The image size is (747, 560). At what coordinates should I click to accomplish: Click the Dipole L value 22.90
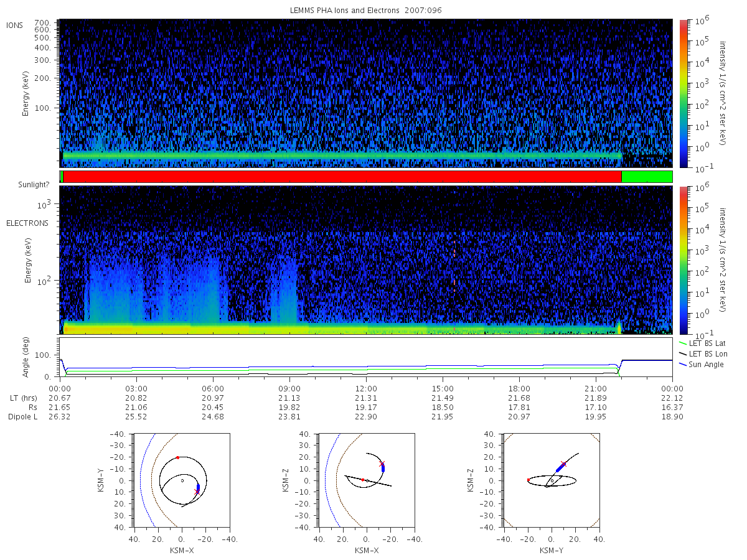pos(366,416)
